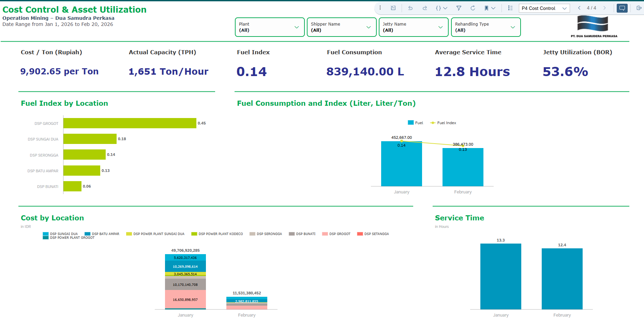
Task: Click the undo arrow icon
Action: (x=410, y=8)
